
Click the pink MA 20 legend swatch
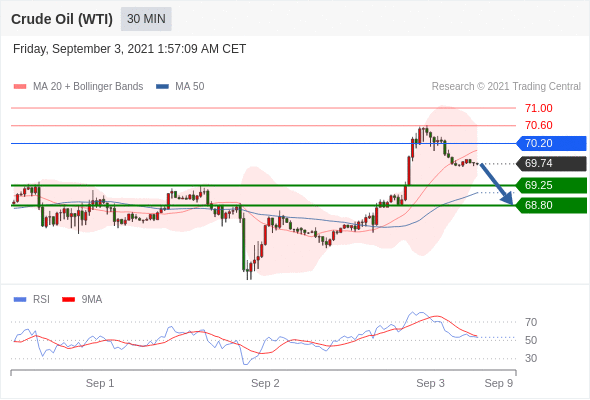(20, 87)
